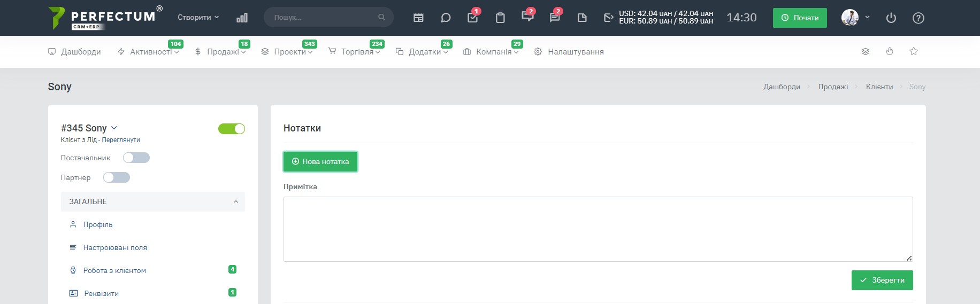Screen dimensions: 980x304
Task: Expand the Продажі menu
Action: click(x=220, y=52)
